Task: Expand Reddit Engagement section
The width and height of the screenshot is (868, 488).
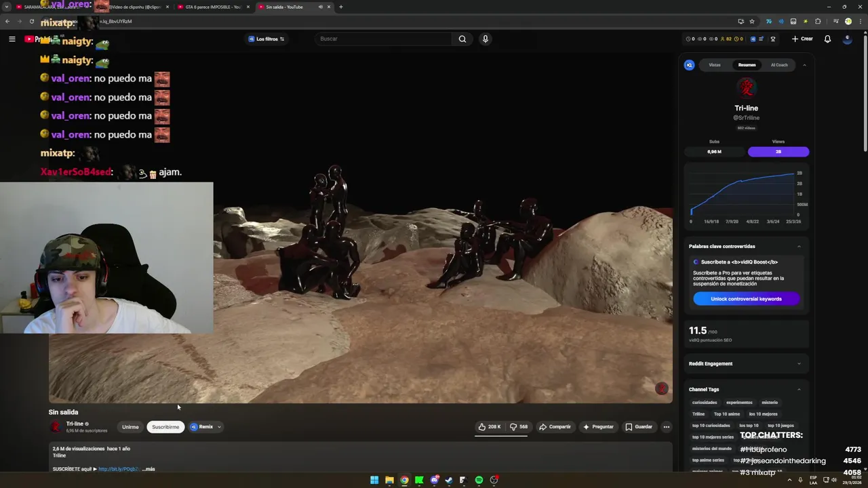Action: click(799, 363)
